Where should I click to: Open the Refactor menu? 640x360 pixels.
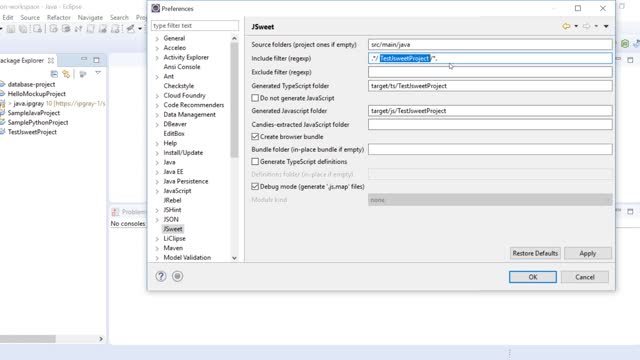pos(59,18)
